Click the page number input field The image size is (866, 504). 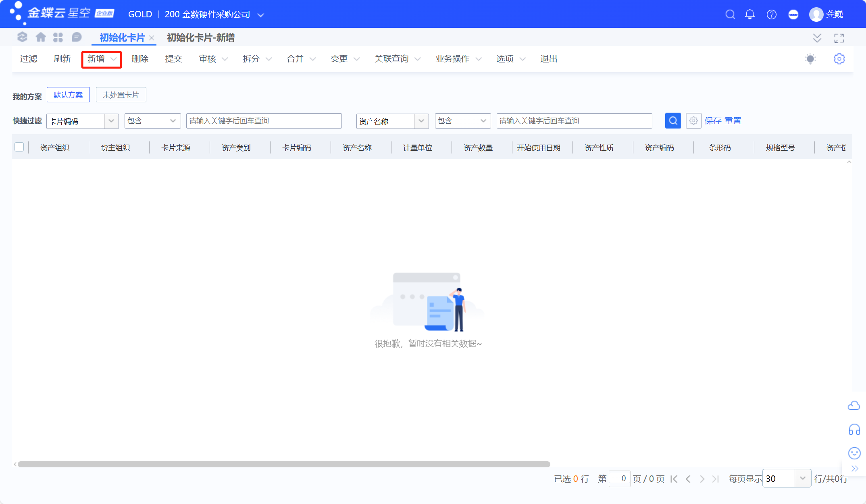pyautogui.click(x=620, y=478)
